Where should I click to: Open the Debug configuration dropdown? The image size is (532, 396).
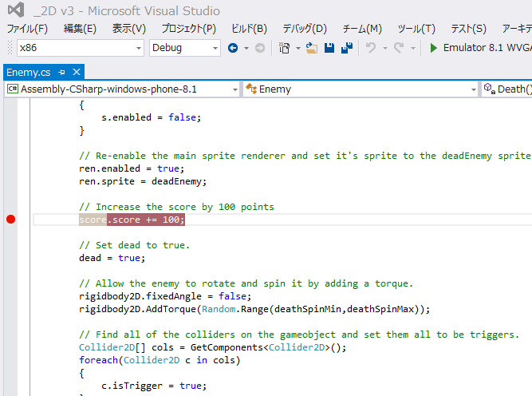(185, 48)
